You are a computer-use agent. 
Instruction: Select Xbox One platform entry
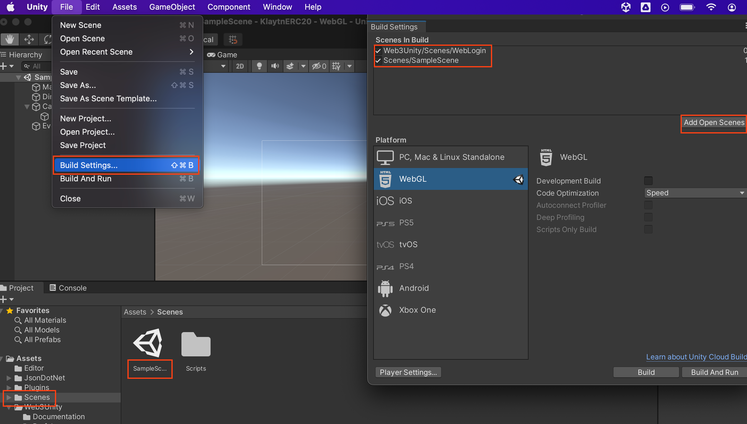click(x=451, y=310)
